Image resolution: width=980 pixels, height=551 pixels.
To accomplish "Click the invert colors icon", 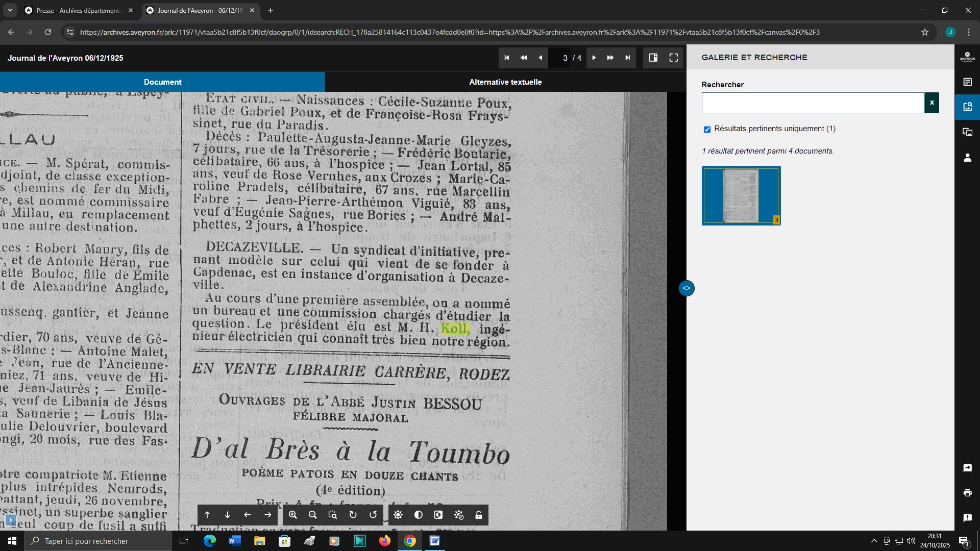I will pyautogui.click(x=438, y=515).
